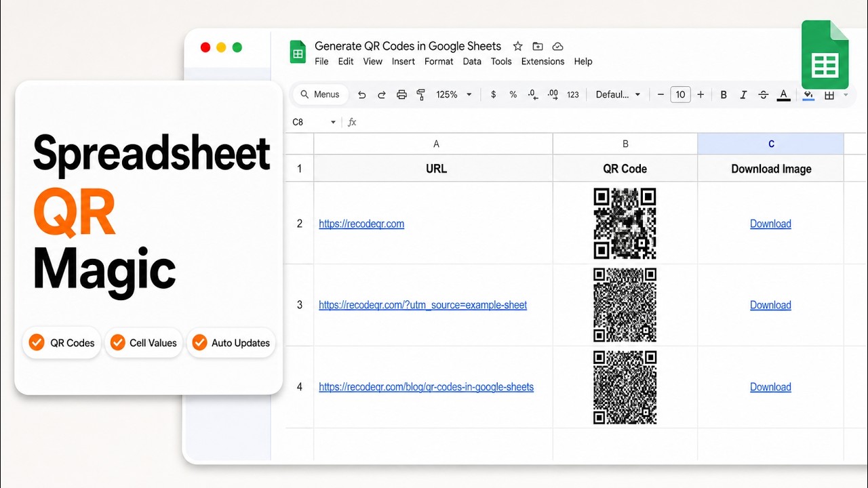Open the 125% zoom dropdown
868x488 pixels.
pyautogui.click(x=454, y=95)
